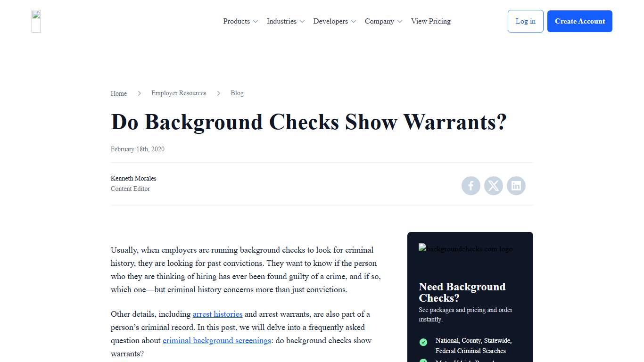Navigate to Home via the breadcrumb
This screenshot has height=362, width=644.
118,93
